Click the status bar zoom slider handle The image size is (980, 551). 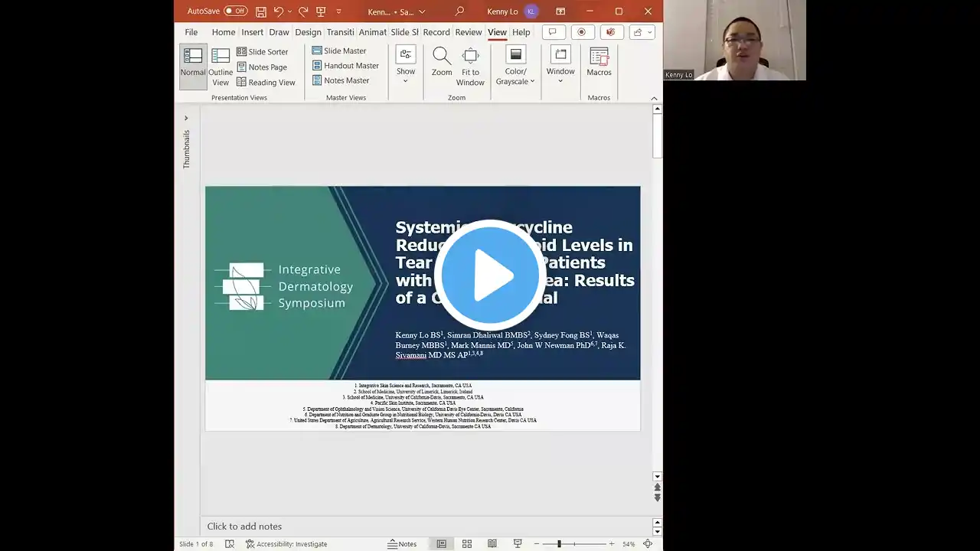(x=559, y=544)
